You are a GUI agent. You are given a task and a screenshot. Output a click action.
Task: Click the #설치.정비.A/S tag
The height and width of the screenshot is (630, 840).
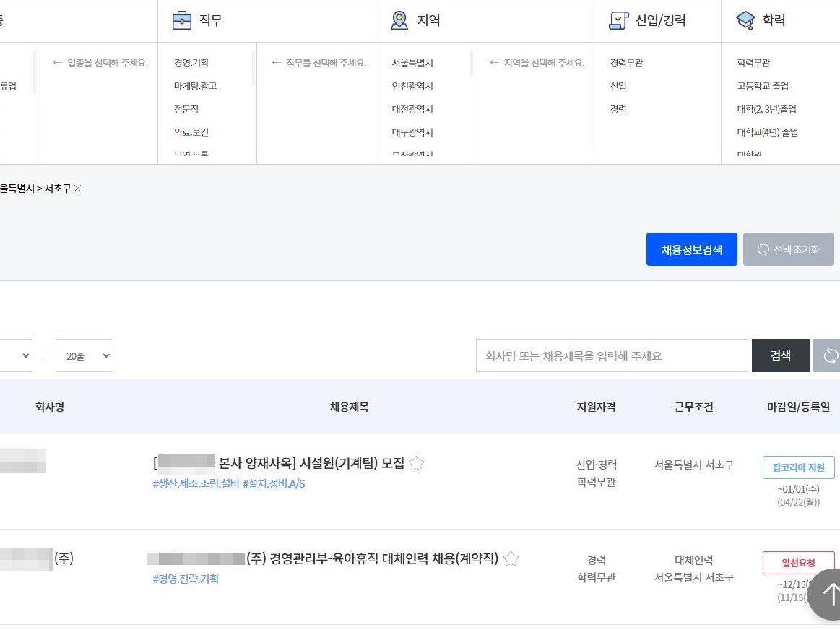point(274,484)
